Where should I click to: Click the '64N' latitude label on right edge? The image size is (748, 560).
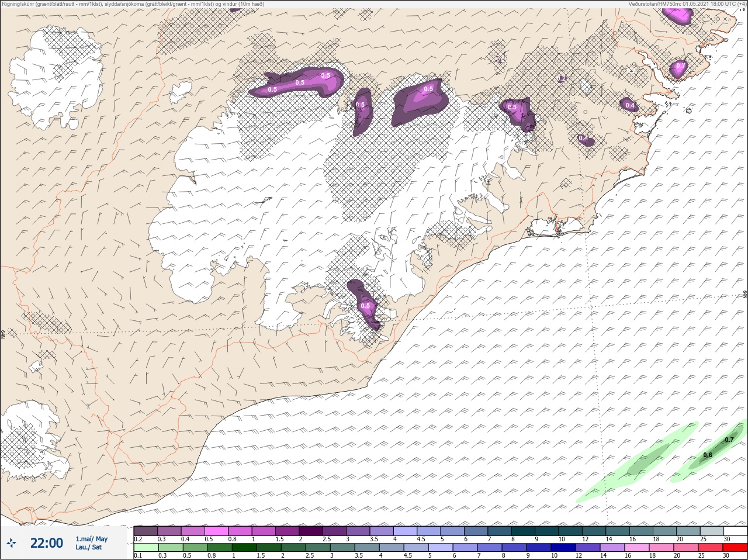click(x=744, y=293)
